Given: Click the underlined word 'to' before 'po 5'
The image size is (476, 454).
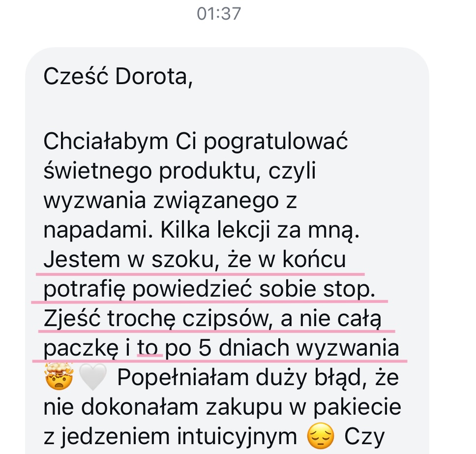Looking at the screenshot, I should 148,348.
